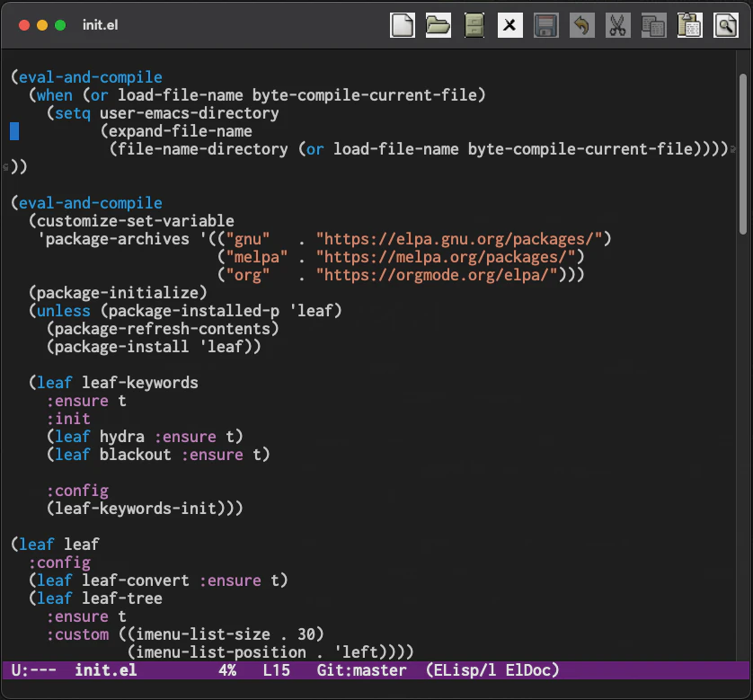Viewport: 753px width, 700px height.
Task: Paste from the clipboard icon
Action: point(689,25)
